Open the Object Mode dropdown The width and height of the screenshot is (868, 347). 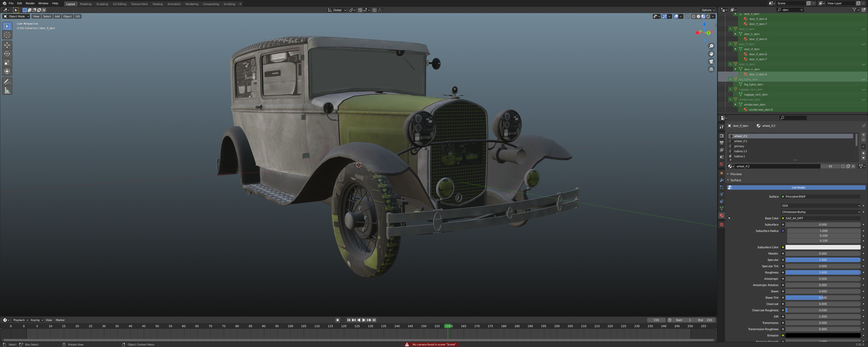tap(16, 16)
